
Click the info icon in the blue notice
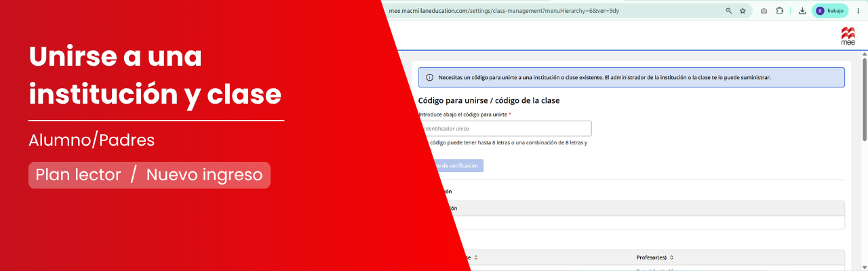click(x=429, y=77)
